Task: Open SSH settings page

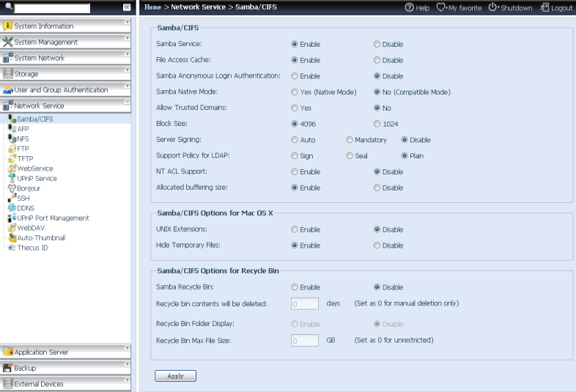Action: [x=23, y=198]
